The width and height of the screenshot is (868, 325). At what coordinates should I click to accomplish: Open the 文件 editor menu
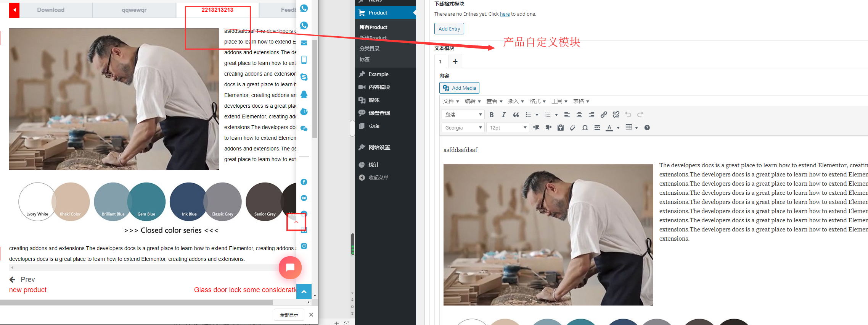pos(451,101)
